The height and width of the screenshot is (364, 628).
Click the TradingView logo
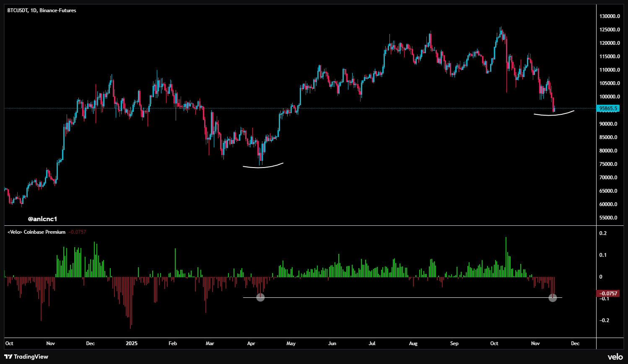(26, 356)
